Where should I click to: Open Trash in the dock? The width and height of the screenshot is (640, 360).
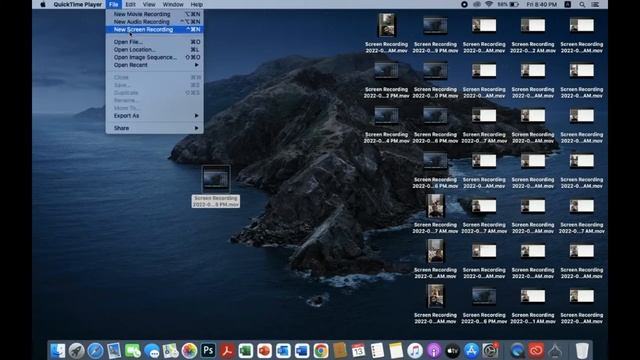[582, 351]
